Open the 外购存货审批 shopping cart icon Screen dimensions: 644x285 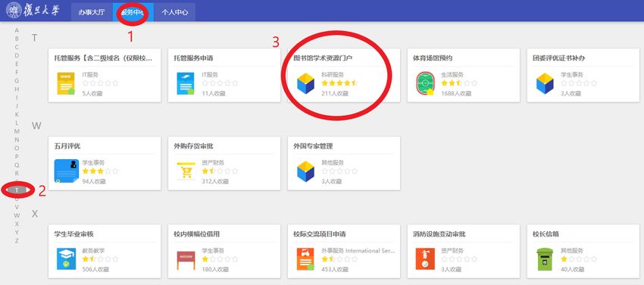pyautogui.click(x=186, y=171)
